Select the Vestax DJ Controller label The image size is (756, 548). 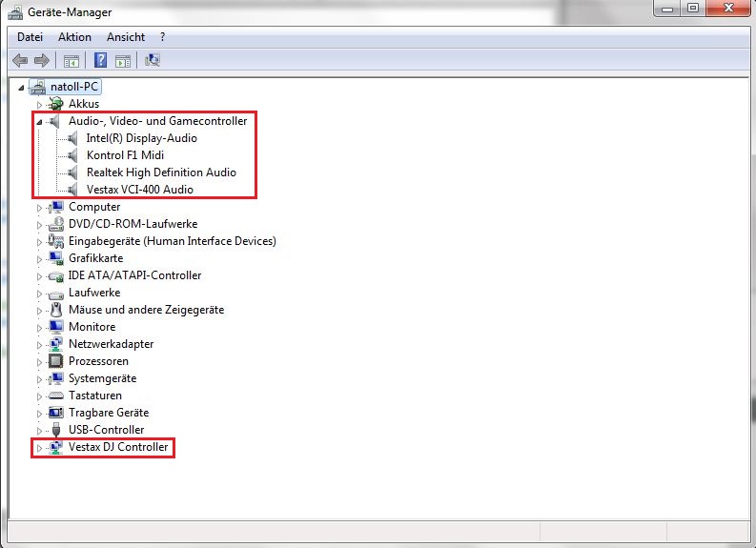[118, 447]
